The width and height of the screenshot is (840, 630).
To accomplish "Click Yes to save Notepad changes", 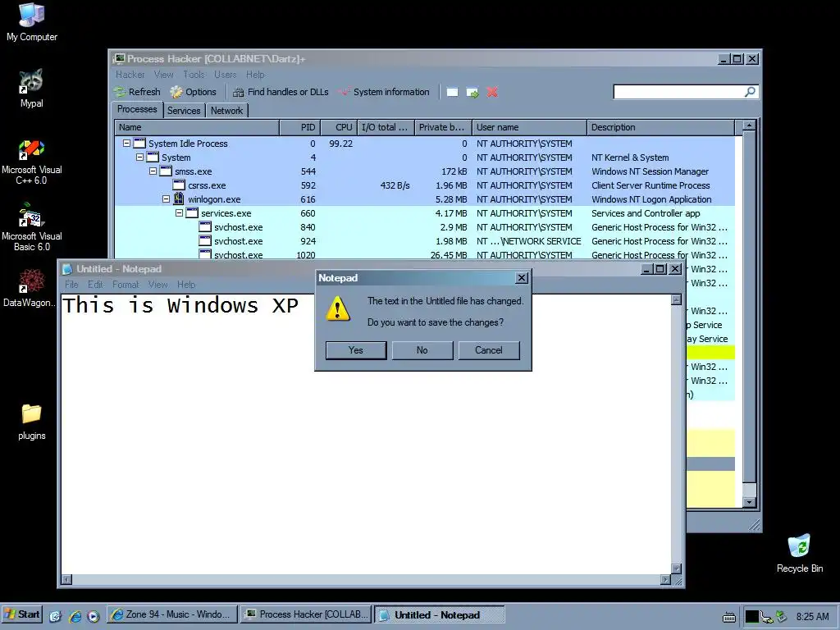I will (356, 350).
